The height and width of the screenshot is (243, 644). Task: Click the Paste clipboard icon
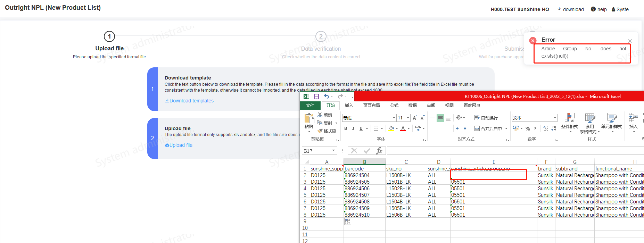(x=309, y=118)
